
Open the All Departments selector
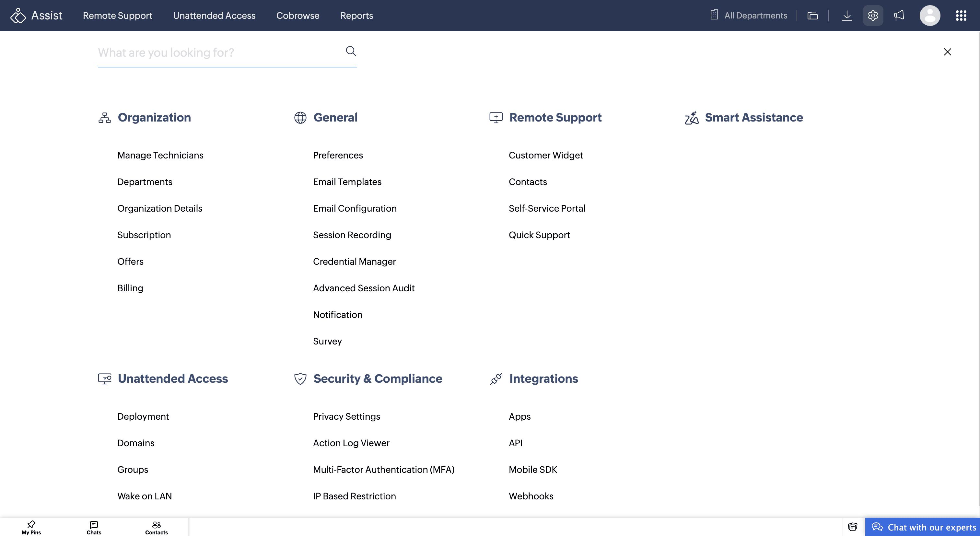[749, 16]
